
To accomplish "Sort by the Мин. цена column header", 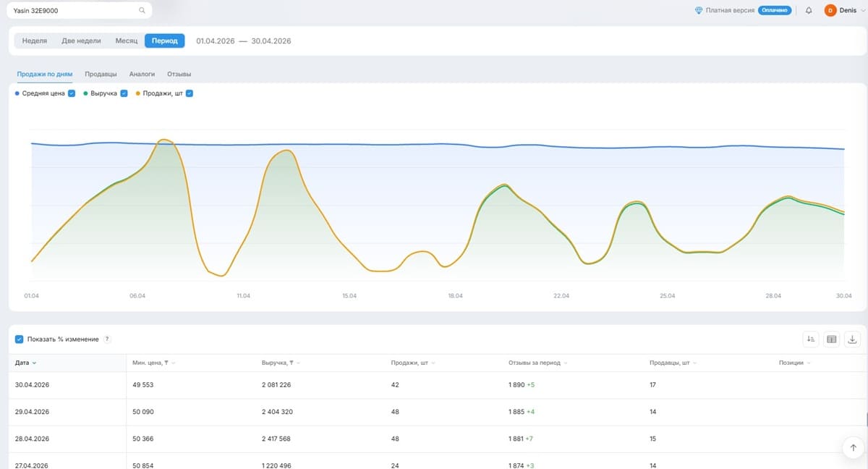I will click(154, 363).
